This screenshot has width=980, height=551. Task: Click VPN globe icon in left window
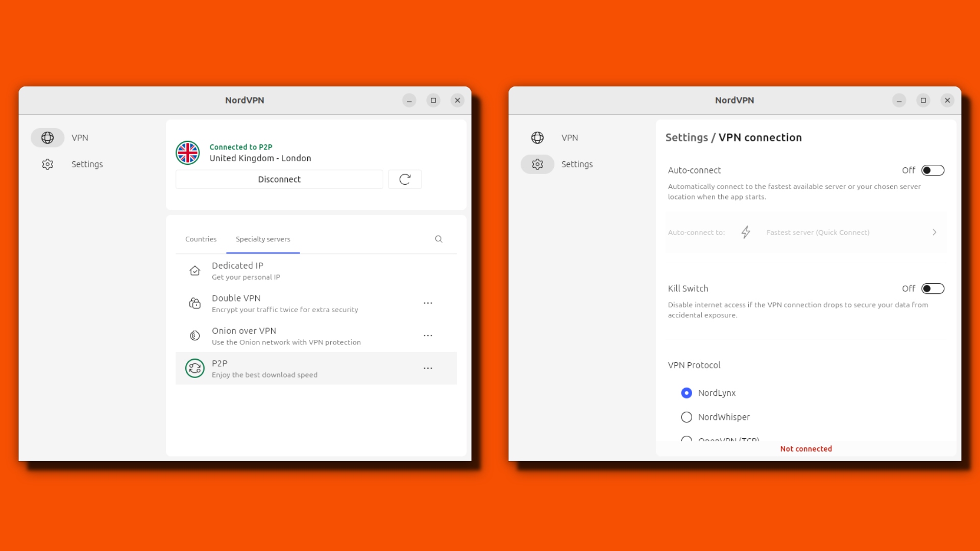47,138
